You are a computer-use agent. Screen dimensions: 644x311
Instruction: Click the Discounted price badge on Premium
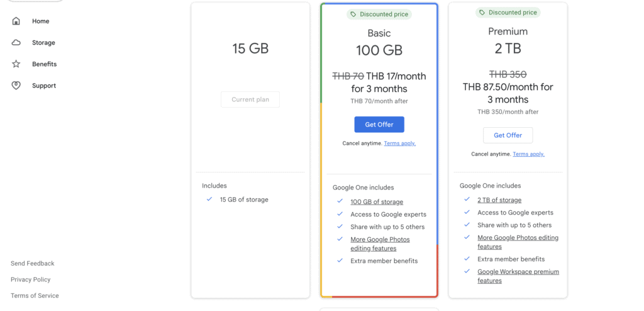[x=508, y=13]
